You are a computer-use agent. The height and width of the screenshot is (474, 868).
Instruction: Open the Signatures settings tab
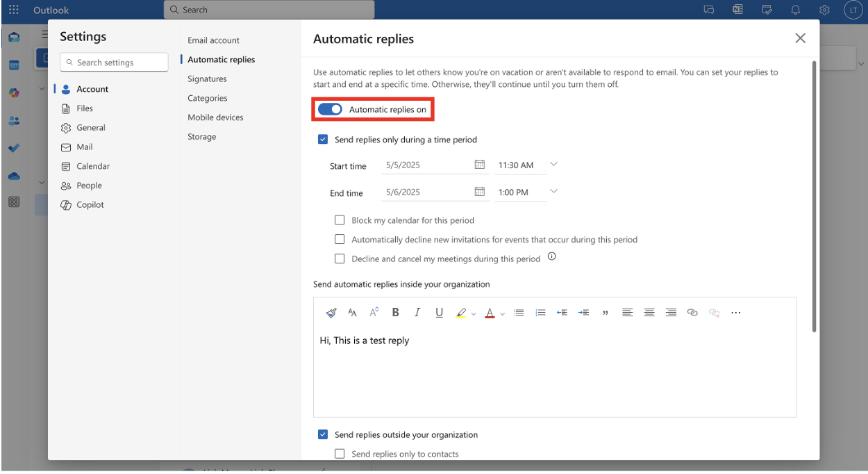pyautogui.click(x=207, y=79)
